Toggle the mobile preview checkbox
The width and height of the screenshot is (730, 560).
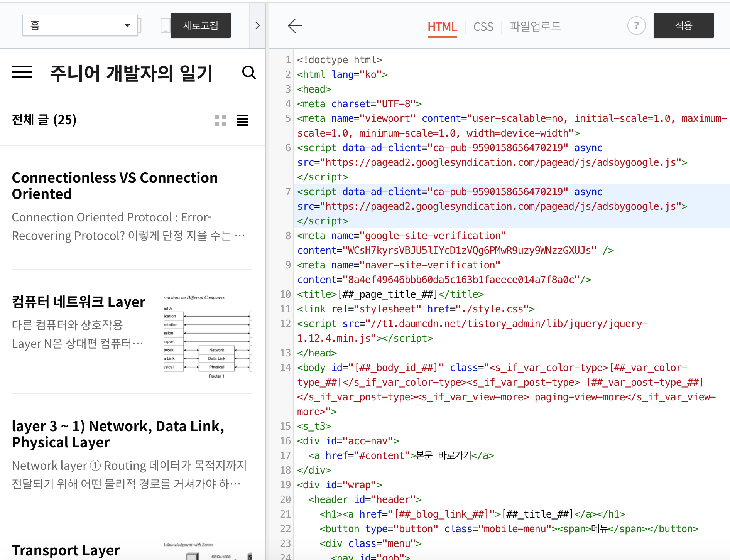[165, 25]
